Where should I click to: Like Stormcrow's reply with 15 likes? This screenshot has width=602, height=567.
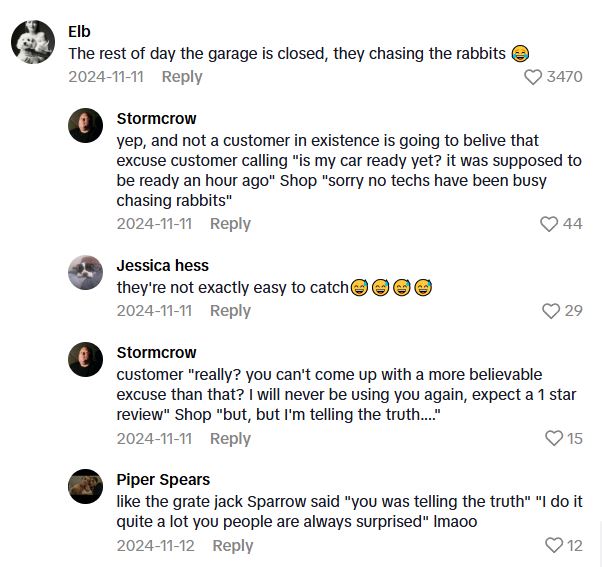click(x=554, y=438)
